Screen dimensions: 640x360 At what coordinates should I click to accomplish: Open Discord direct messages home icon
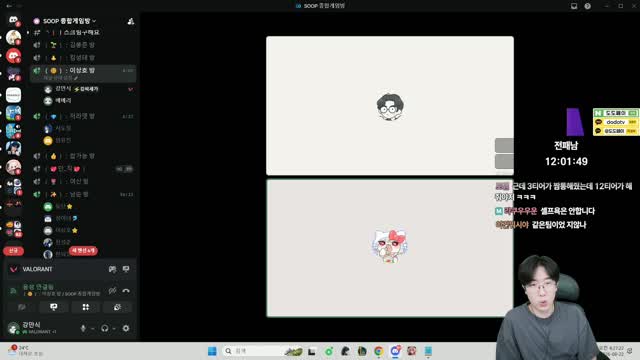coord(13,19)
